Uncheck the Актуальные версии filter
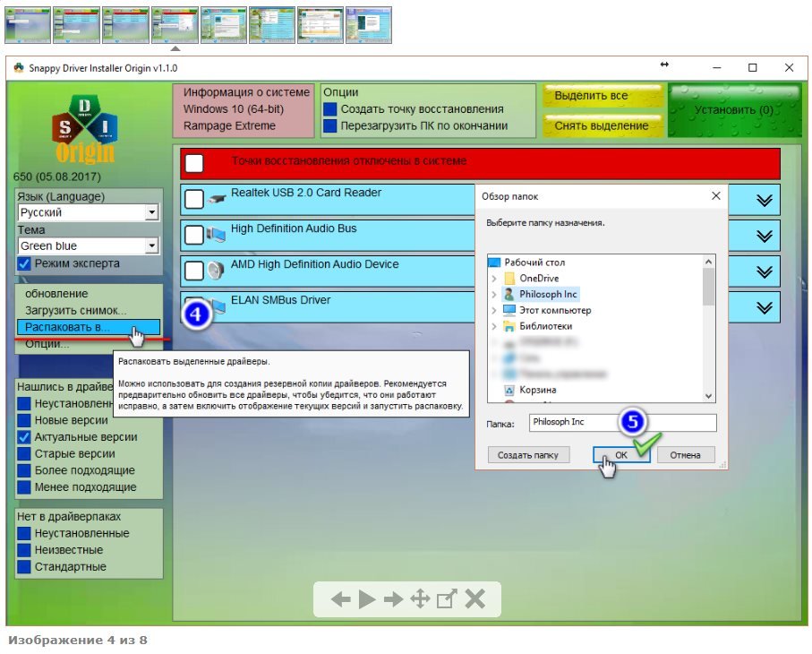This screenshot has height=654, width=812. (25, 437)
